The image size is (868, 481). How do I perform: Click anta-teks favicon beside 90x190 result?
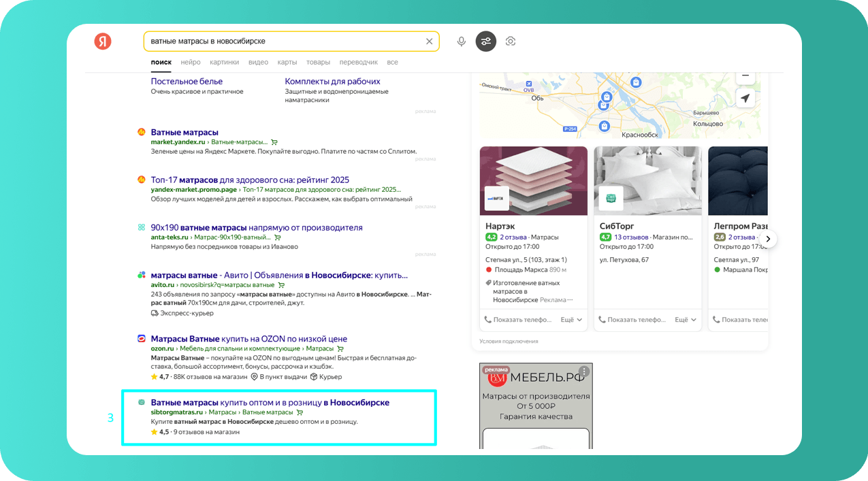pyautogui.click(x=142, y=227)
